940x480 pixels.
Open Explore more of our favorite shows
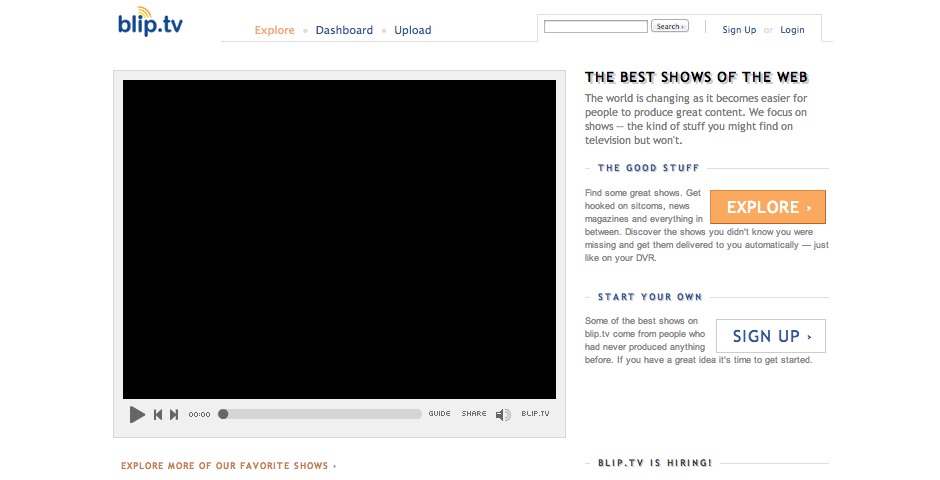click(228, 466)
